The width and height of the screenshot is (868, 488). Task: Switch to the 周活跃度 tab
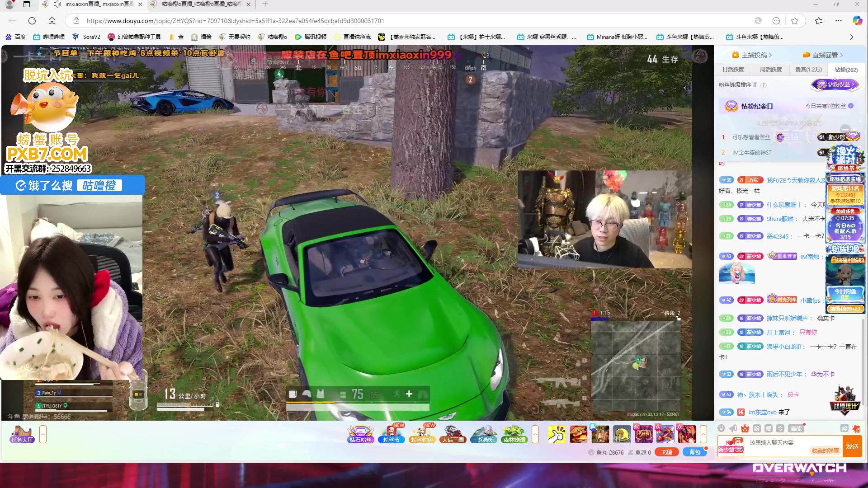pyautogui.click(x=770, y=70)
